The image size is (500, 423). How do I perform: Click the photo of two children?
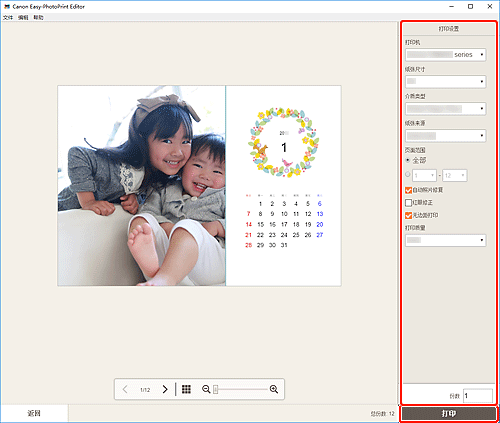tap(142, 186)
